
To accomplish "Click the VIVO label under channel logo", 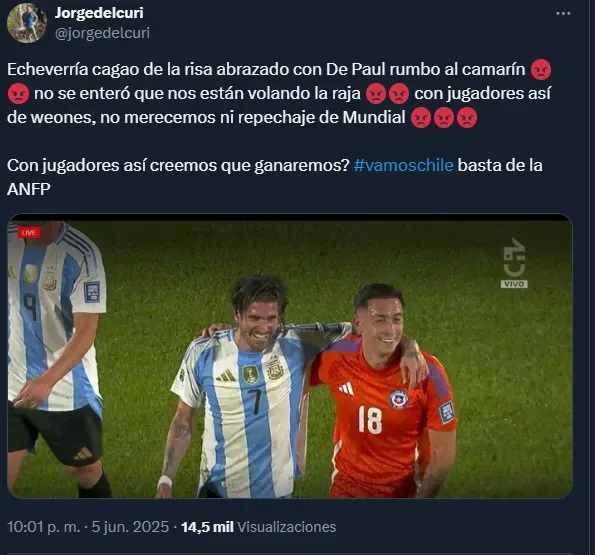I will pyautogui.click(x=514, y=284).
